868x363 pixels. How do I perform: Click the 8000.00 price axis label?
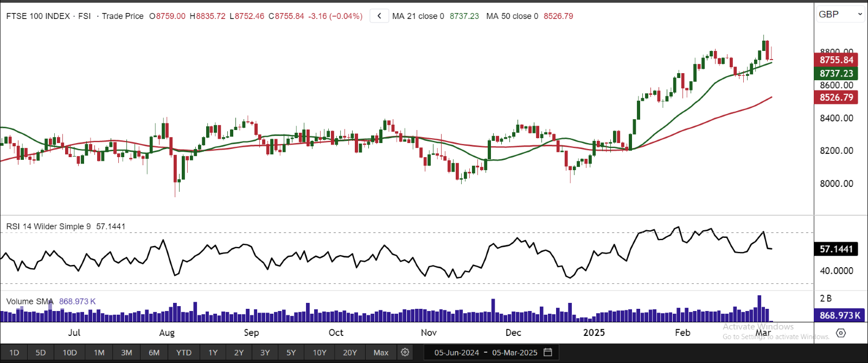point(837,184)
